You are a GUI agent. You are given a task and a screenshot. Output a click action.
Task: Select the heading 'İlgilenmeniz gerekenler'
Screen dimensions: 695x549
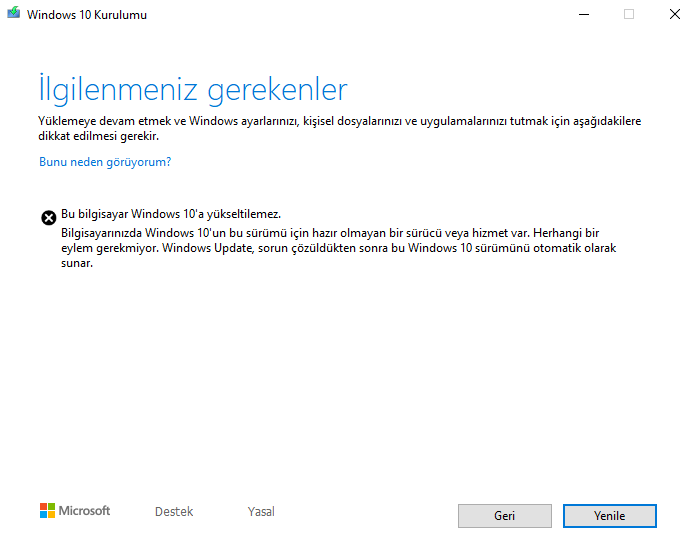(x=193, y=90)
